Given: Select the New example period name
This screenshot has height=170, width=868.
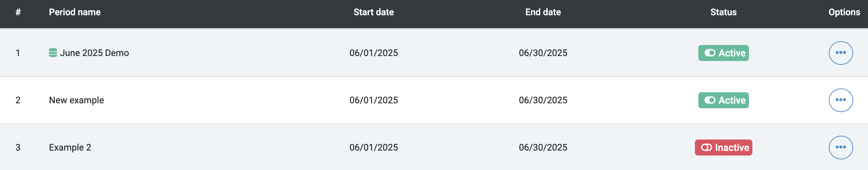Looking at the screenshot, I should coord(76,100).
